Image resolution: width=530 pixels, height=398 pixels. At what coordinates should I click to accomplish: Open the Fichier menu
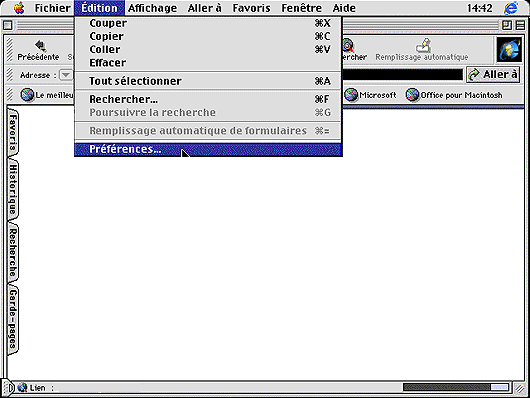click(52, 8)
